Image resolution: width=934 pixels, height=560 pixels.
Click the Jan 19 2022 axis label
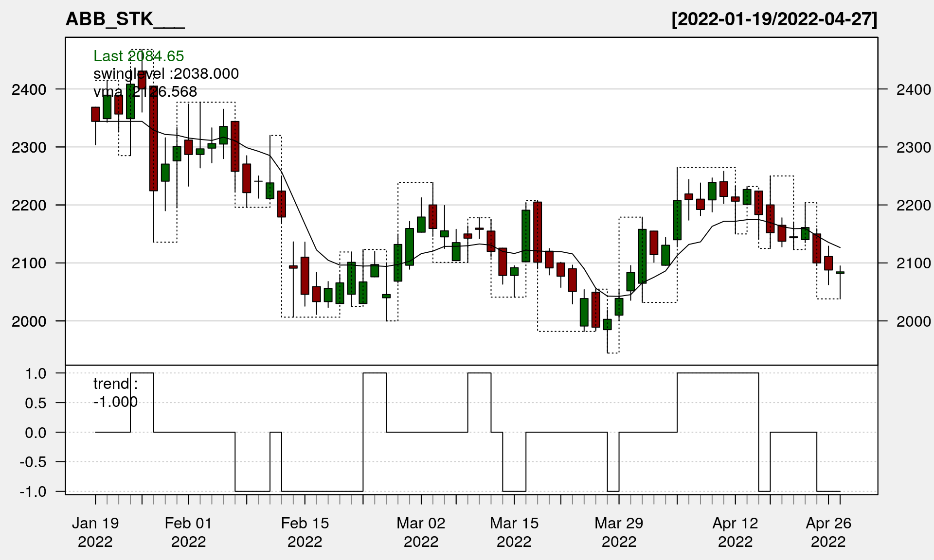[95, 532]
